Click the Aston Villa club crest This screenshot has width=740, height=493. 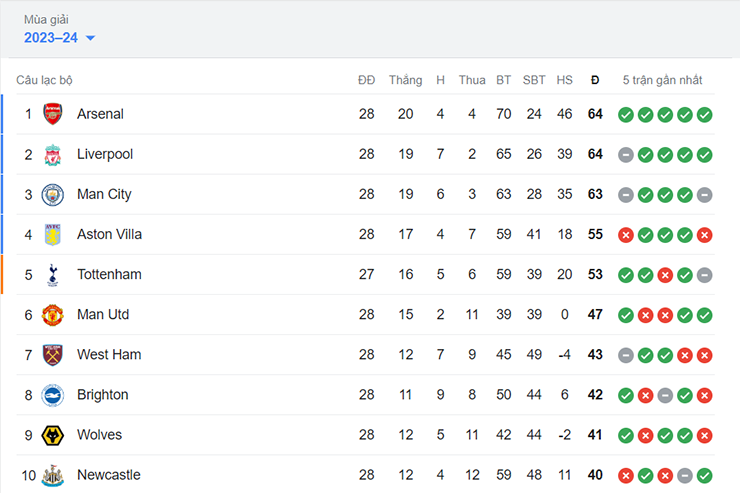(53, 234)
